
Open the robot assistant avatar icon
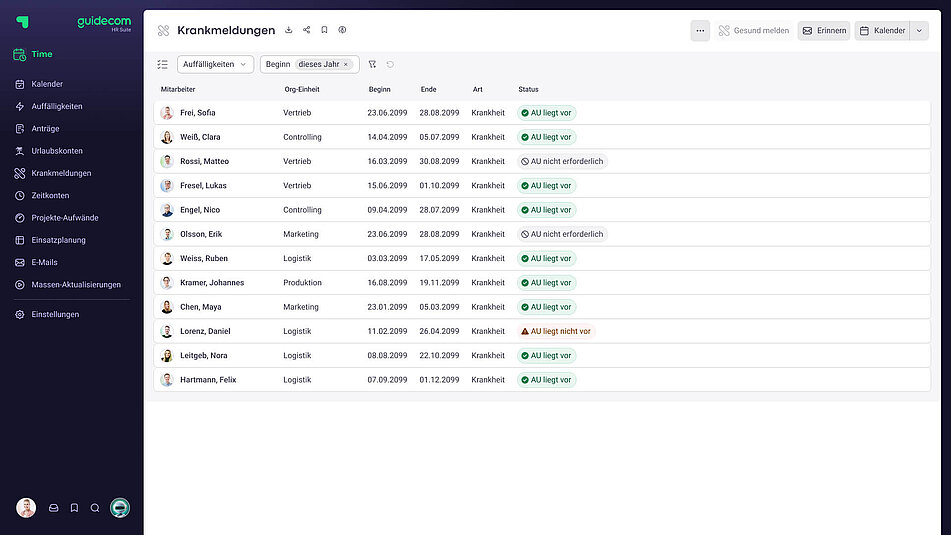(x=120, y=508)
